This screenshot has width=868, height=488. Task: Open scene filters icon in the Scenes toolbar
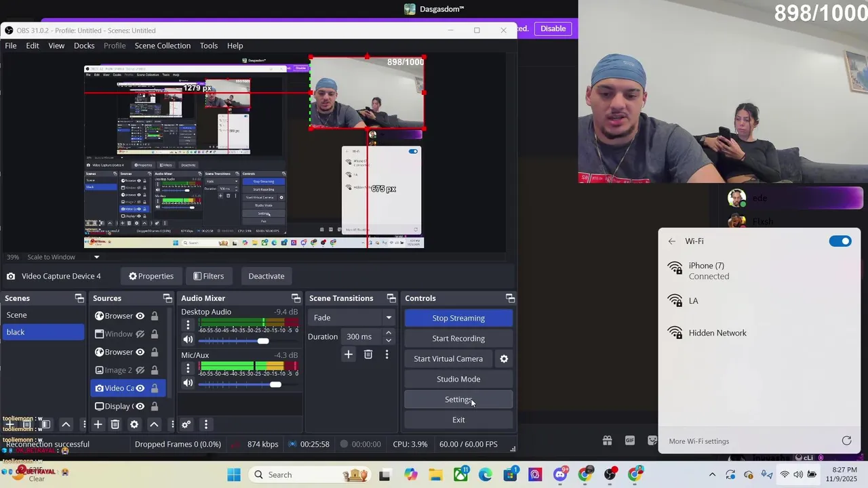pyautogui.click(x=45, y=424)
